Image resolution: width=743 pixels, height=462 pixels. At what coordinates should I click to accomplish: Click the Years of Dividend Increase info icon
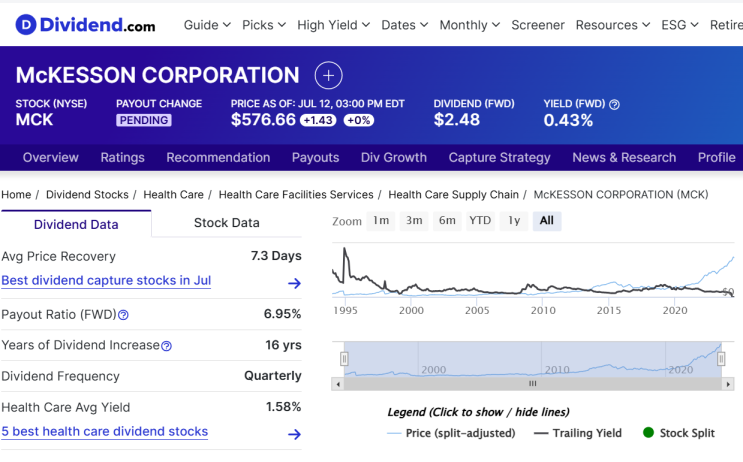(166, 346)
